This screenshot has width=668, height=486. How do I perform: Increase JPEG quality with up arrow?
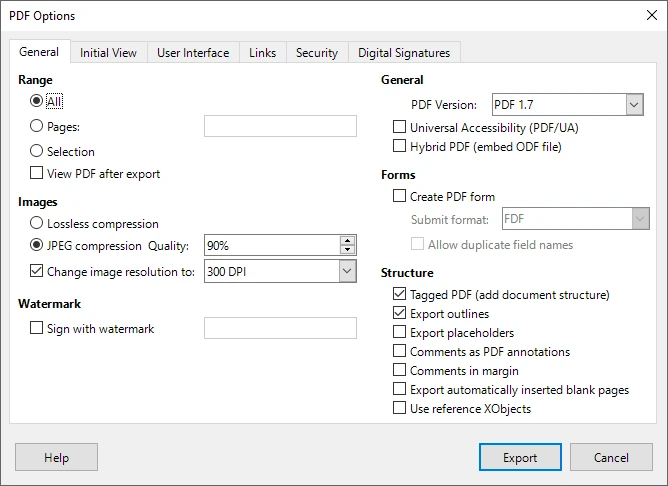point(348,241)
